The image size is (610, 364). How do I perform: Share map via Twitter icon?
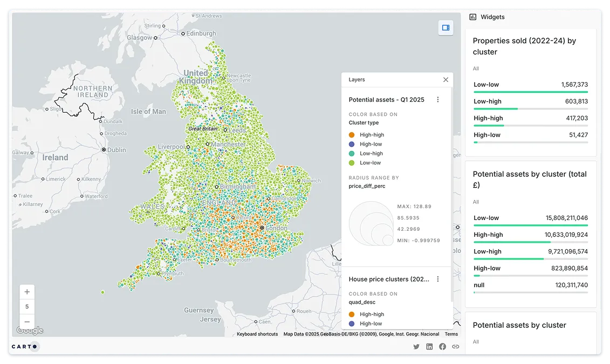(x=416, y=347)
